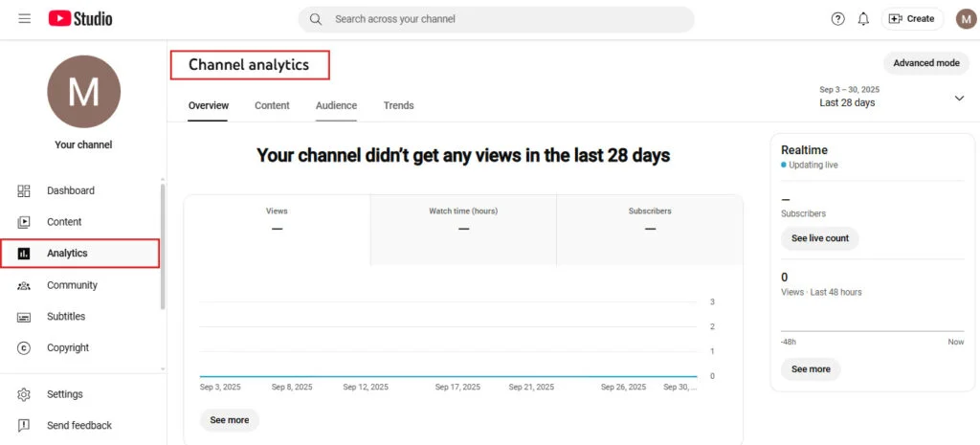Image resolution: width=980 pixels, height=445 pixels.
Task: Open Community in the sidebar
Action: click(72, 285)
